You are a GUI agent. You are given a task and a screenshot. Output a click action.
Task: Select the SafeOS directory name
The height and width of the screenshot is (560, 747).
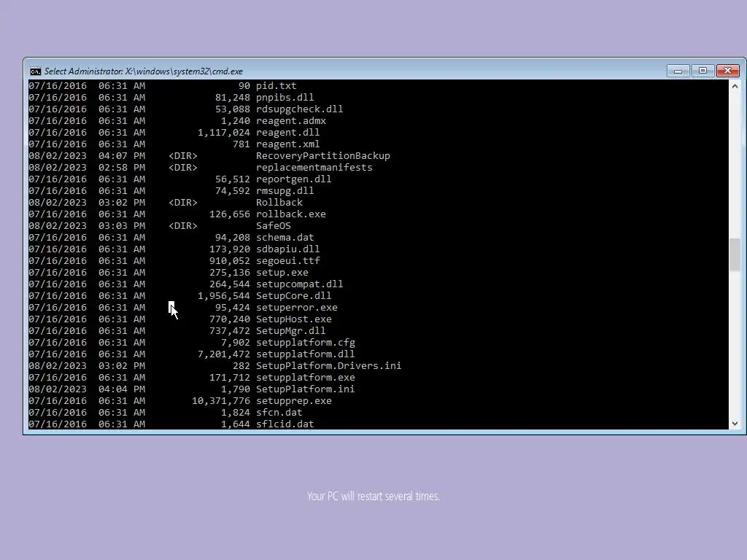(x=274, y=226)
